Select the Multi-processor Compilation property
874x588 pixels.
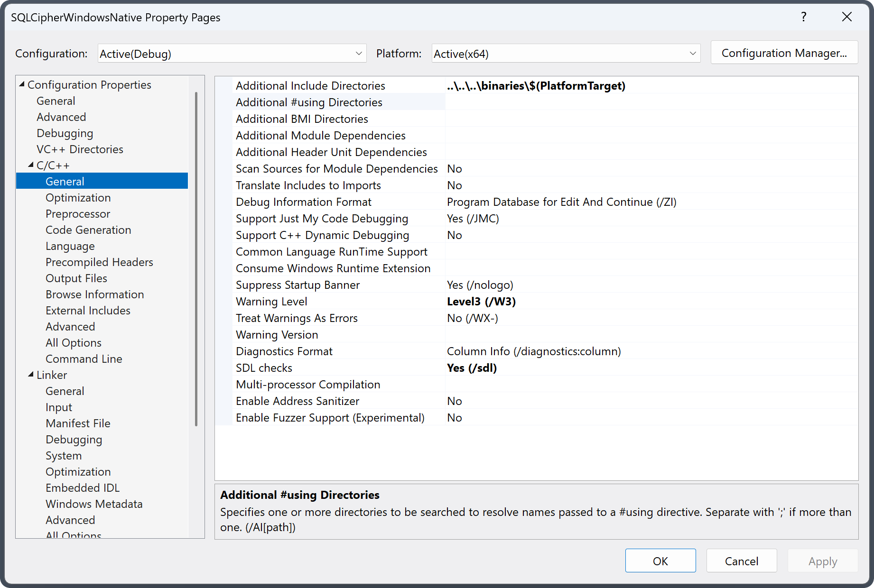tap(308, 385)
